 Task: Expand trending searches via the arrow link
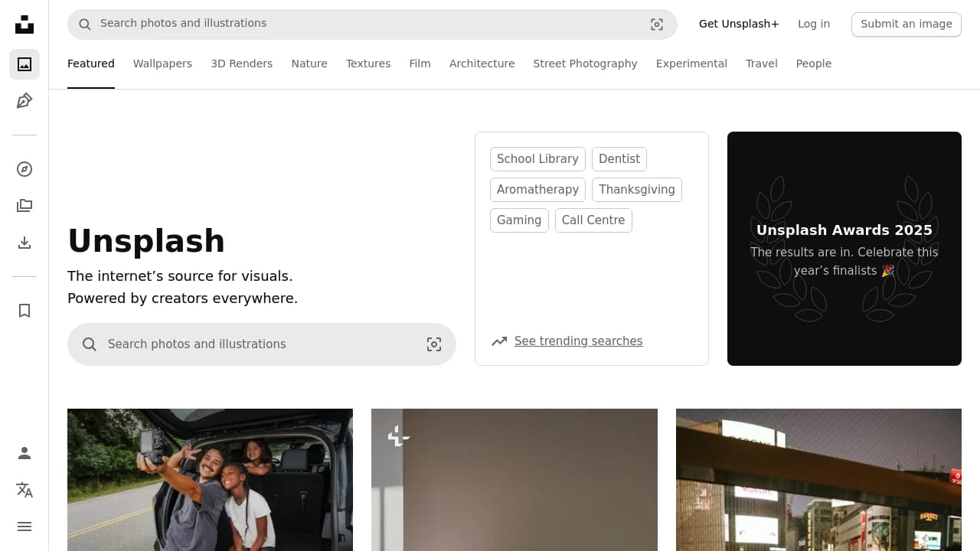[578, 341]
